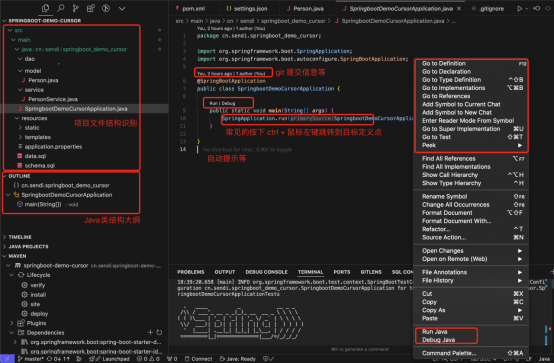Switch to the PROBLEMS panel tab
The image size is (554, 363).
tap(191, 272)
